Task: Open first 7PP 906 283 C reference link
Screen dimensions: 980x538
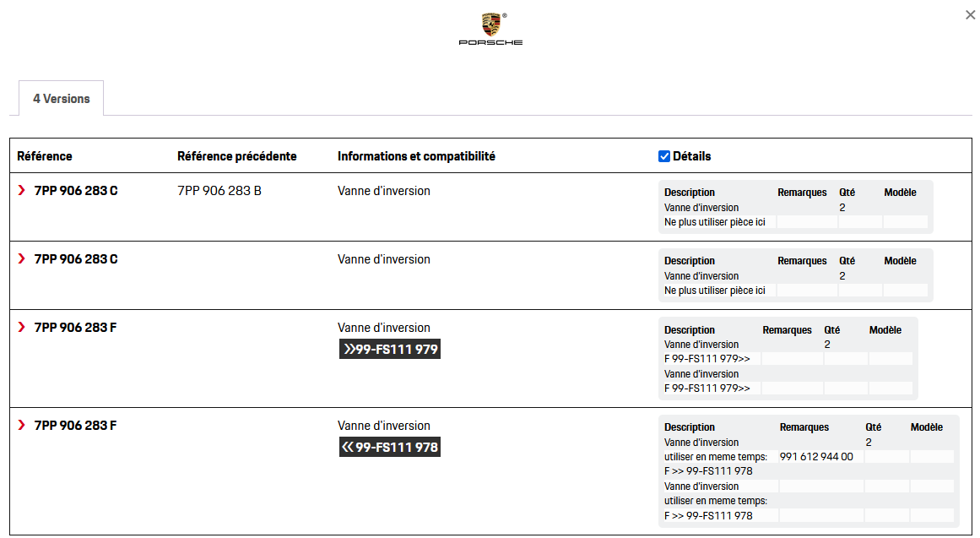Action: (x=76, y=191)
